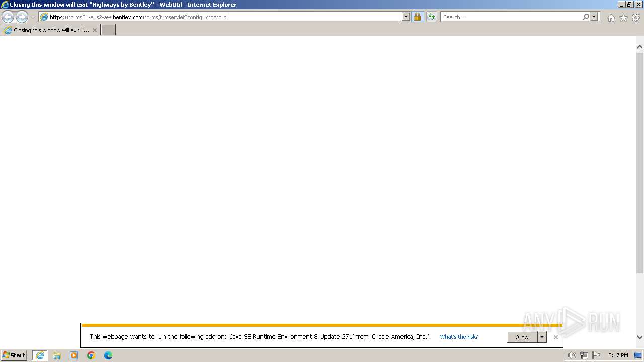Launch Google Chrome from the taskbar

tap(91, 355)
